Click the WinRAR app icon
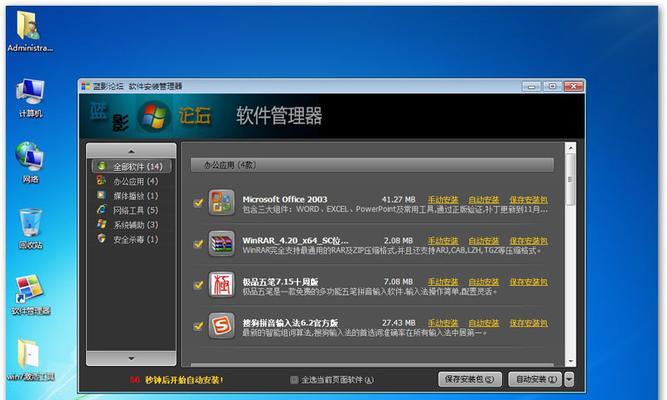Viewport: 667px width, 400px height. tap(221, 244)
